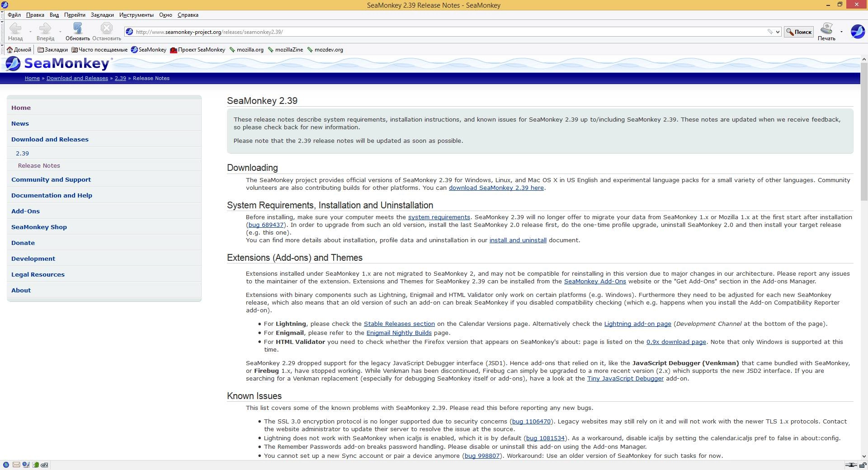Click the vertical scrollbar thumb

(863, 131)
